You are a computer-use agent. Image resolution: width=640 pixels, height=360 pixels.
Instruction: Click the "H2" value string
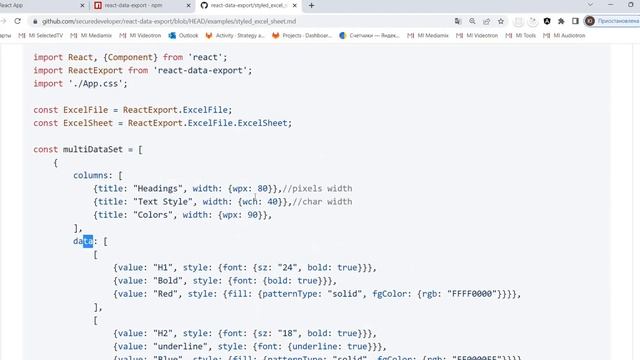point(163,333)
